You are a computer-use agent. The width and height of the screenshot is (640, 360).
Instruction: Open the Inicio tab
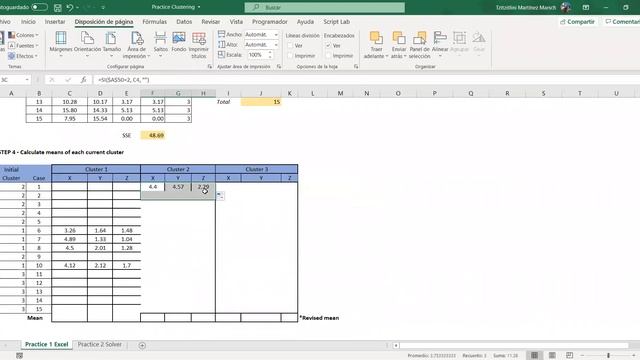[x=28, y=22]
